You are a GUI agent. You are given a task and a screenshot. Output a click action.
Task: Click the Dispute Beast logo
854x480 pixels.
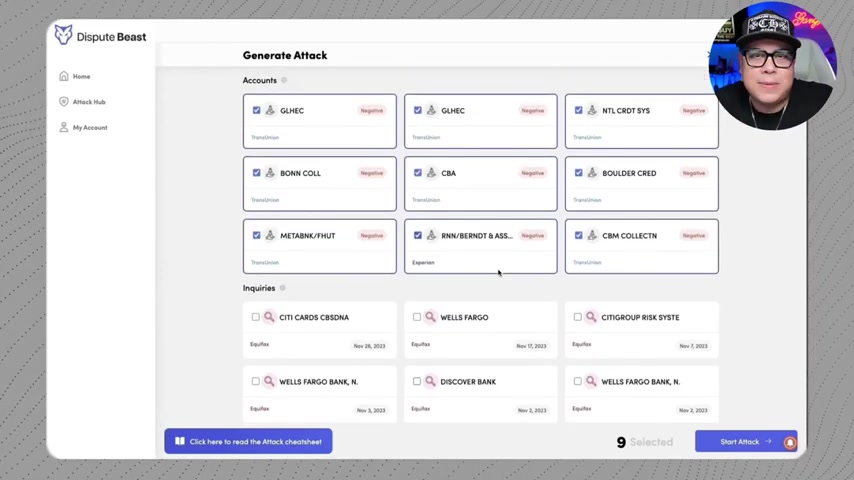100,36
